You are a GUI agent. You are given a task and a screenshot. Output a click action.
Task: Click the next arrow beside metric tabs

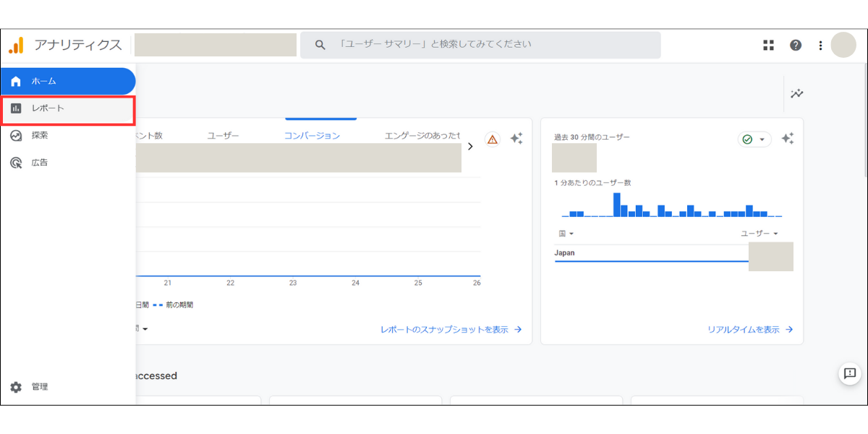[470, 146]
